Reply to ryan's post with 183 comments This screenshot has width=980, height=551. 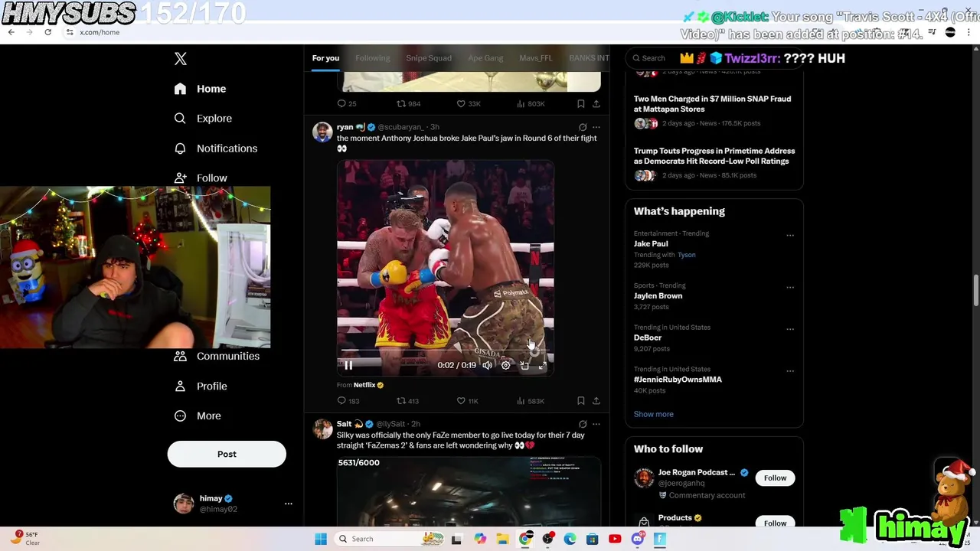click(x=348, y=401)
